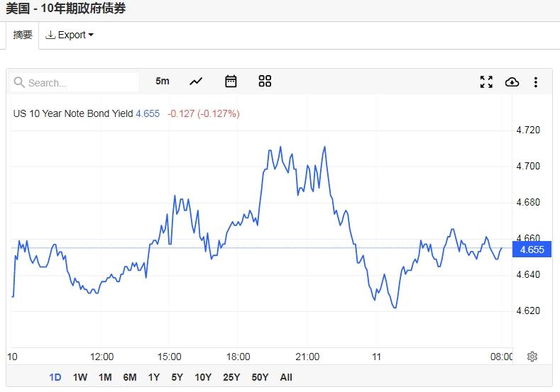Expand chart to fullscreen
The image size is (560, 392).
(486, 82)
